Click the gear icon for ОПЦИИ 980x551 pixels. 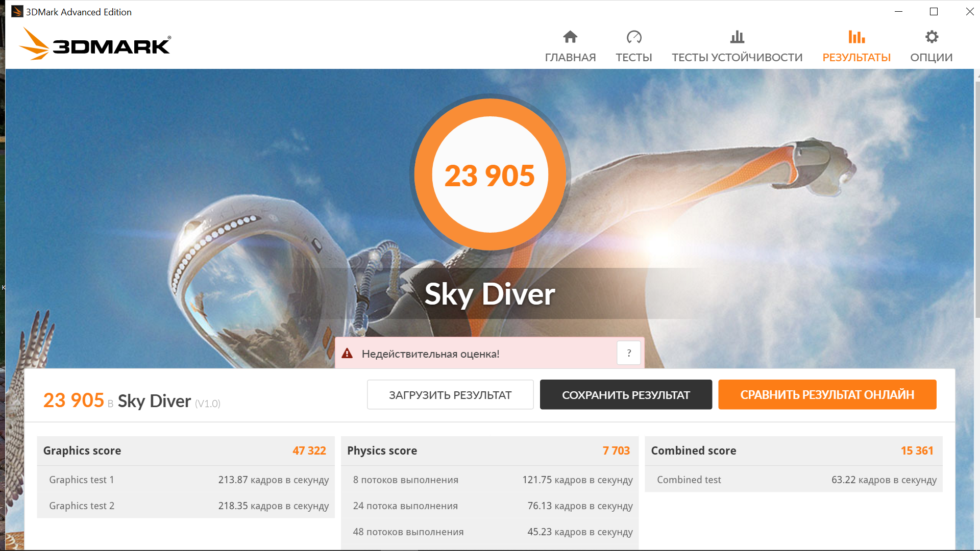[932, 37]
